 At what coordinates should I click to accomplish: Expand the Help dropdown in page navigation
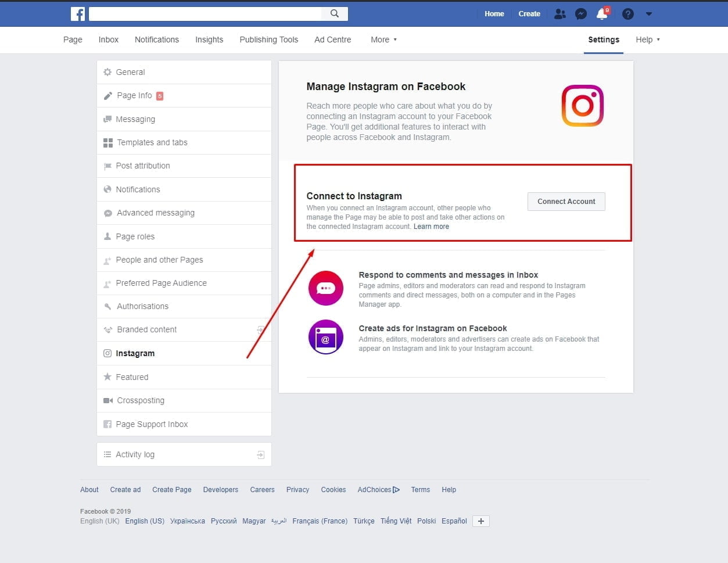click(x=648, y=40)
